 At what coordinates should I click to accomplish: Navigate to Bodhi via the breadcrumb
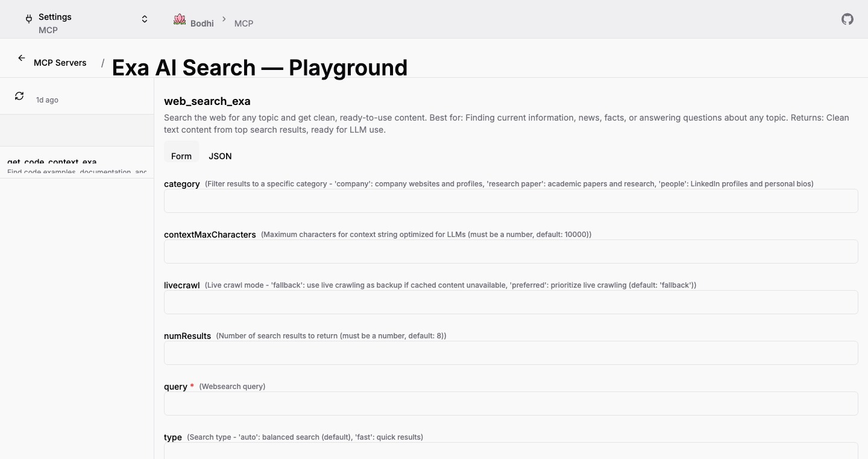coord(202,24)
